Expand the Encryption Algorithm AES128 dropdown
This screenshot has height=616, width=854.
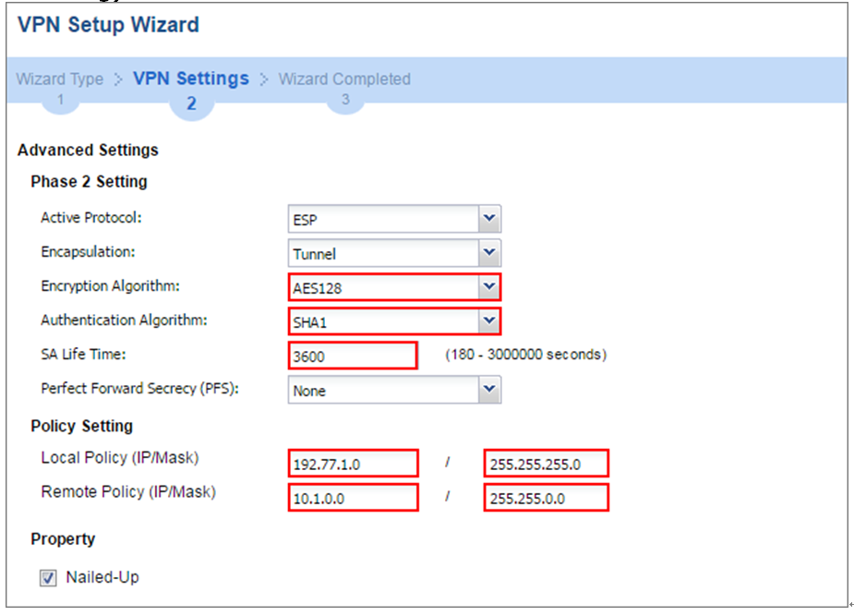[394, 287]
